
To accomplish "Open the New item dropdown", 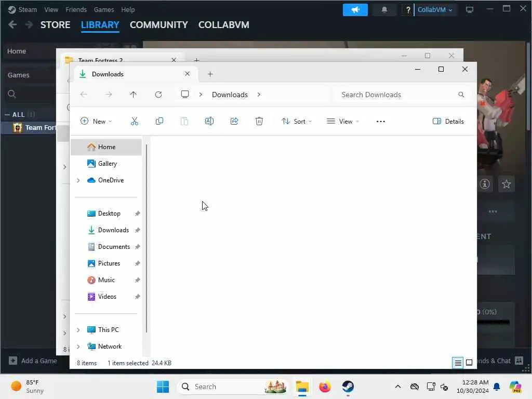I will (96, 121).
